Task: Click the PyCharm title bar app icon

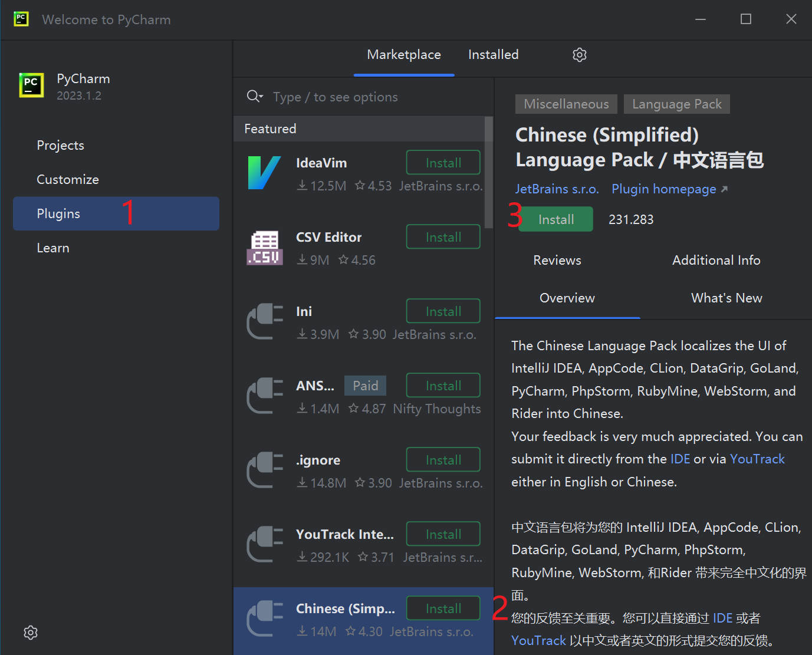Action: click(21, 19)
